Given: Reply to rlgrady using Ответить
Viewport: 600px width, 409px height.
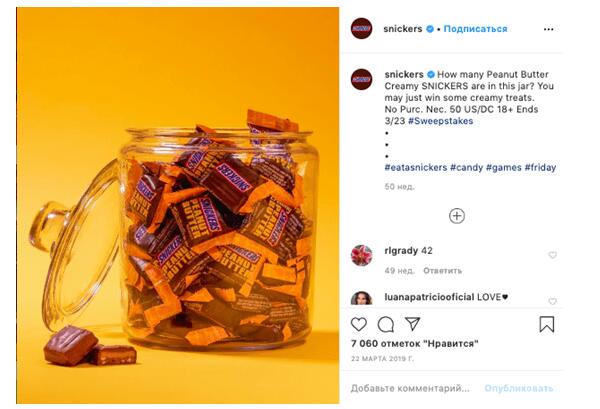Looking at the screenshot, I should pos(442,271).
